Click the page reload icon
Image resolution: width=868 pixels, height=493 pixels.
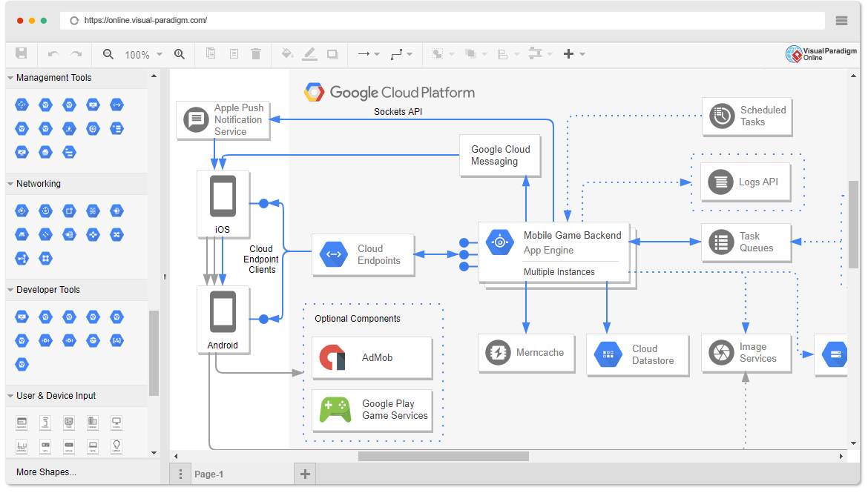coord(74,21)
